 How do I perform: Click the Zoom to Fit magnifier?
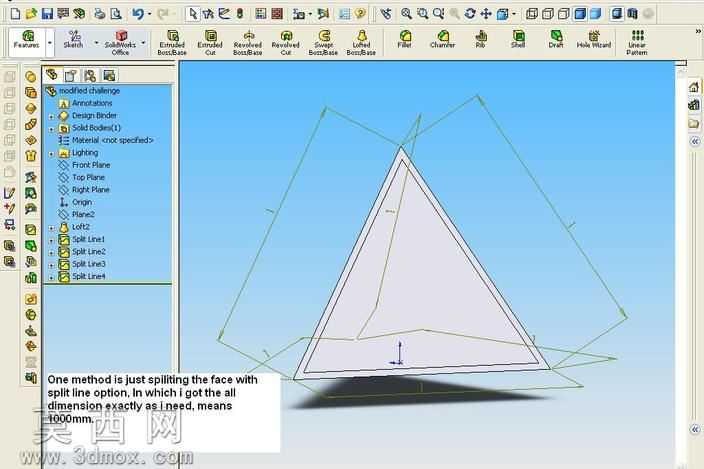coord(406,14)
